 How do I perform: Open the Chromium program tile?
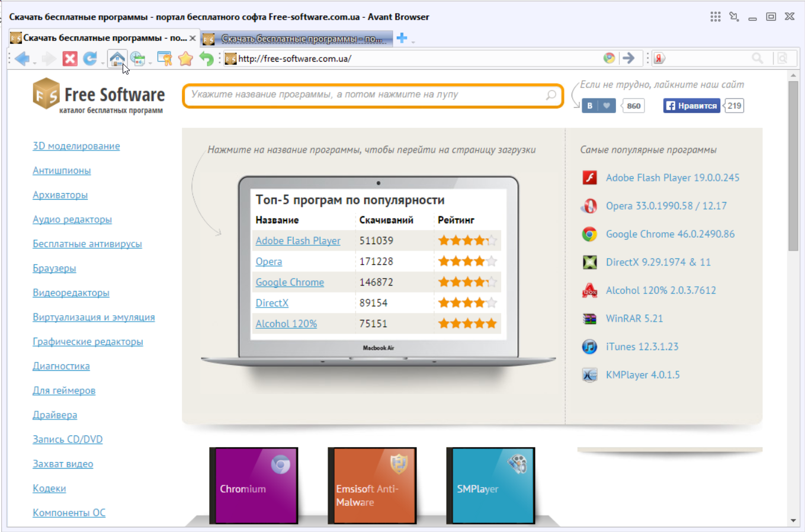click(x=254, y=485)
